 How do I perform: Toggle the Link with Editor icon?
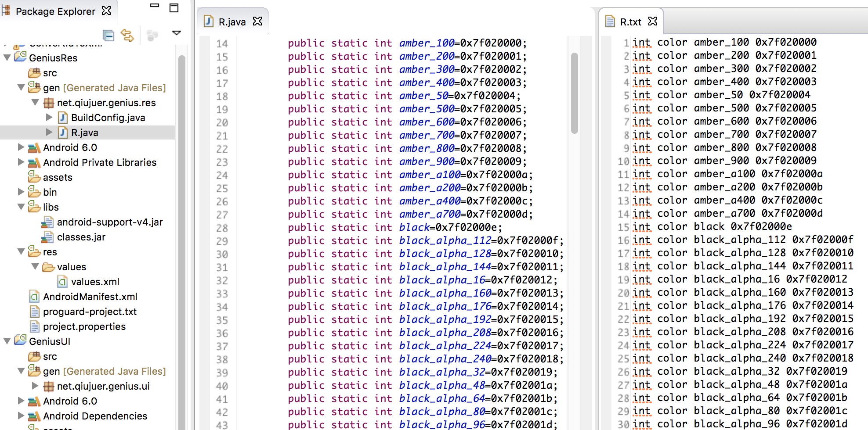point(127,35)
